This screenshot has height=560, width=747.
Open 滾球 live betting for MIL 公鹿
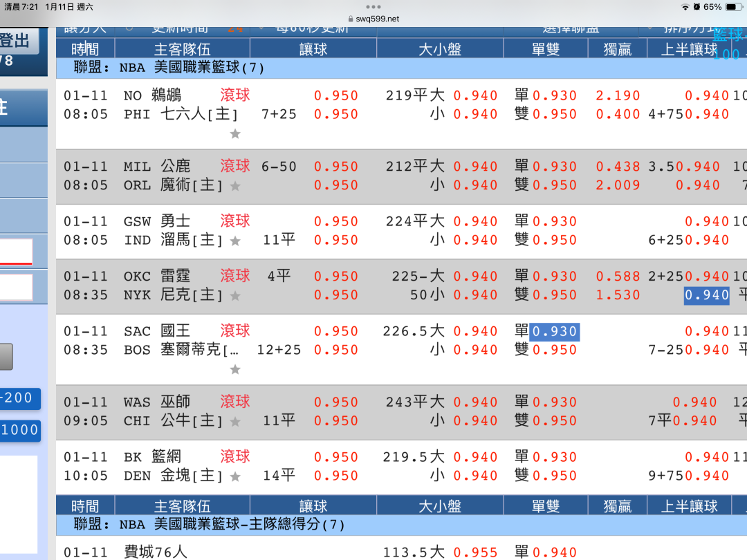[235, 166]
